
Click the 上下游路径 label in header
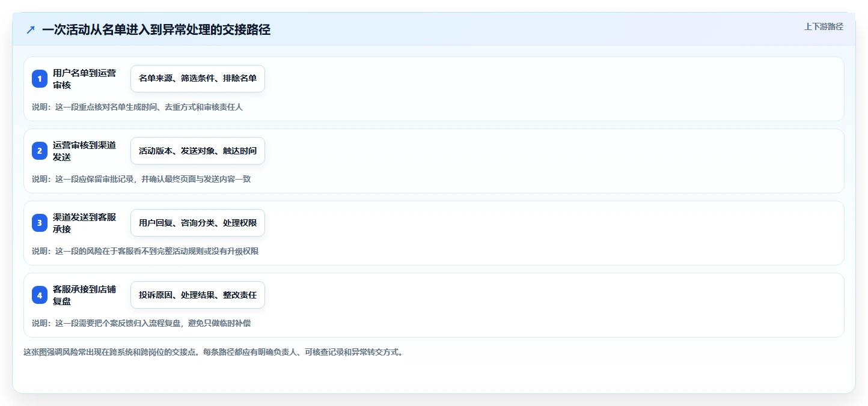point(824,26)
